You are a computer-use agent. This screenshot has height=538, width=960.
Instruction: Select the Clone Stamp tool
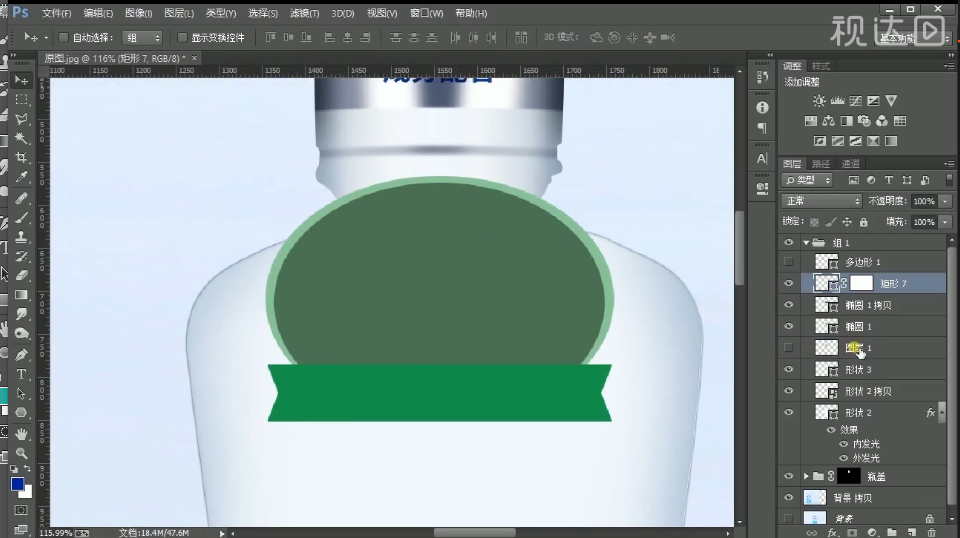(x=21, y=237)
